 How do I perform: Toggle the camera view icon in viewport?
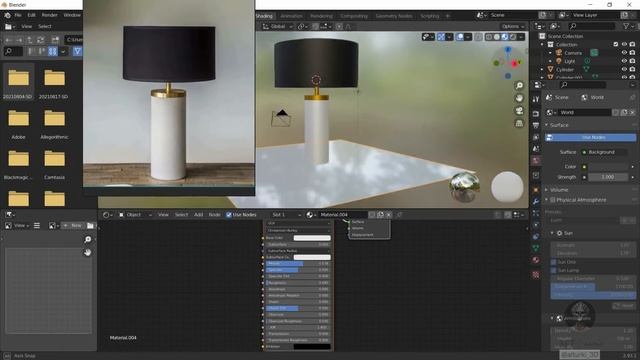pos(519,111)
